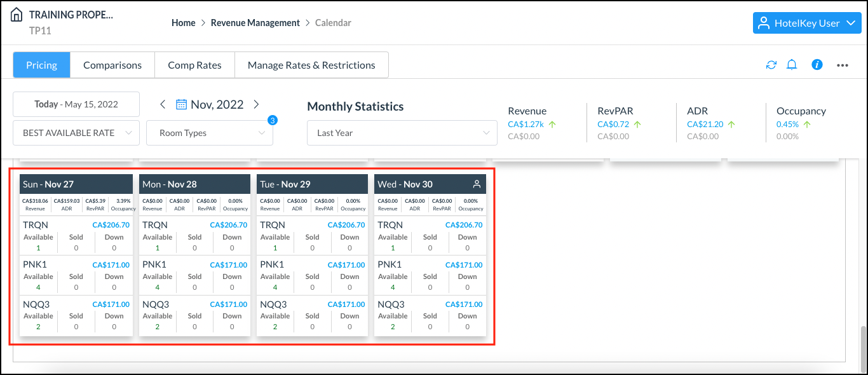Go to next month using right chevron
The image size is (868, 375).
(x=256, y=104)
